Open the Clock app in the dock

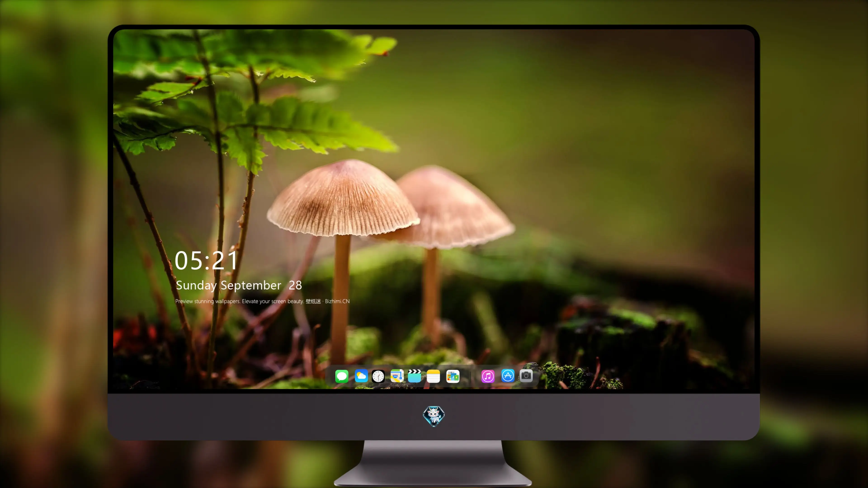pos(378,376)
